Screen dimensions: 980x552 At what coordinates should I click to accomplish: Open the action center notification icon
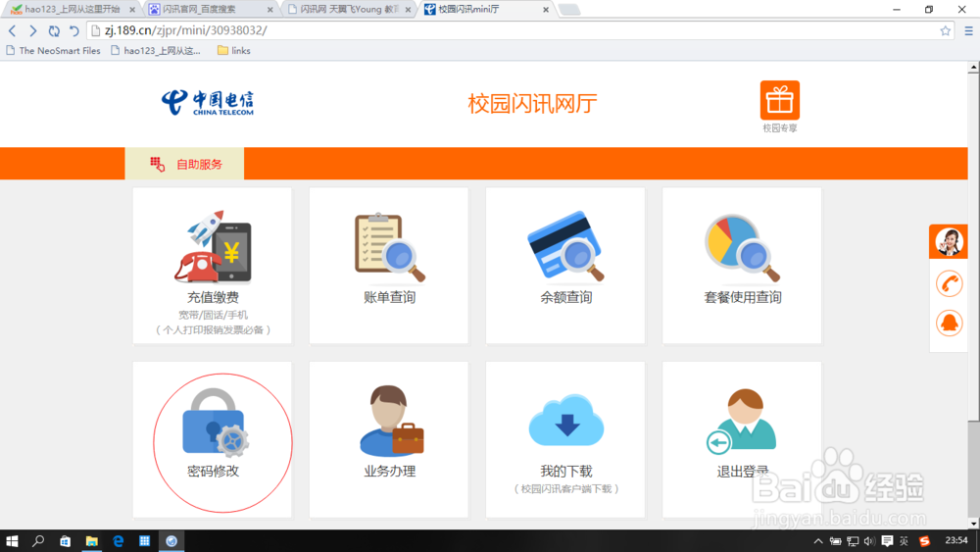coord(887,541)
